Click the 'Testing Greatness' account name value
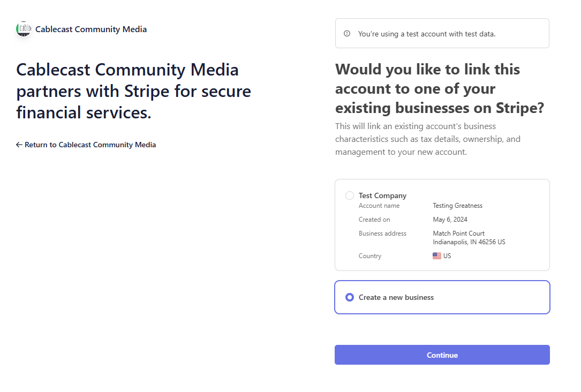This screenshot has width=581, height=392. 458,206
